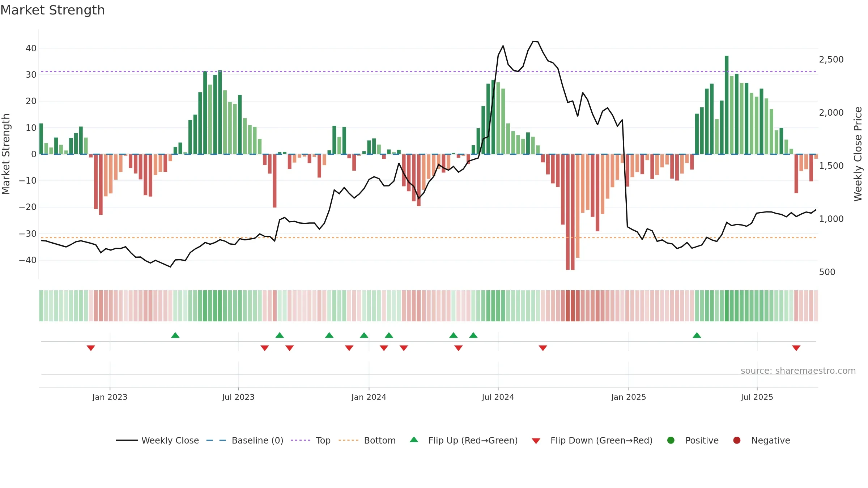Click the Baseline (0) blue dashed legend icon
Screen dimensions: 868x488
pyautogui.click(x=216, y=440)
